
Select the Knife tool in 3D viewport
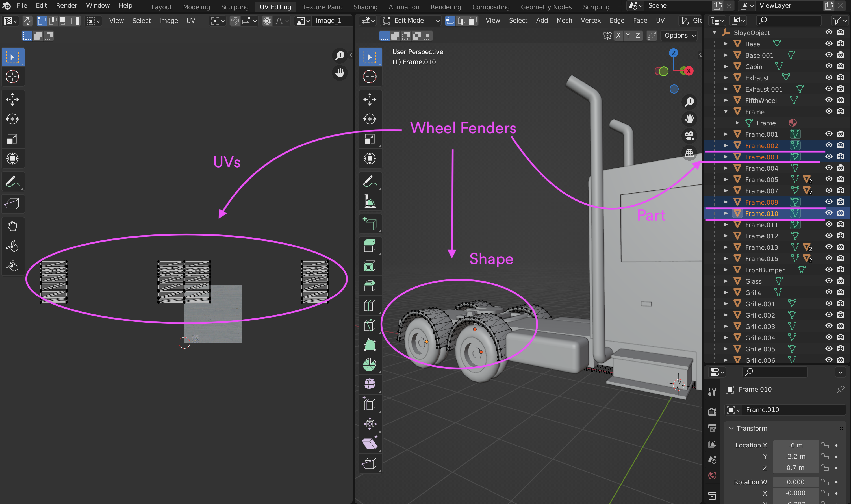370,325
